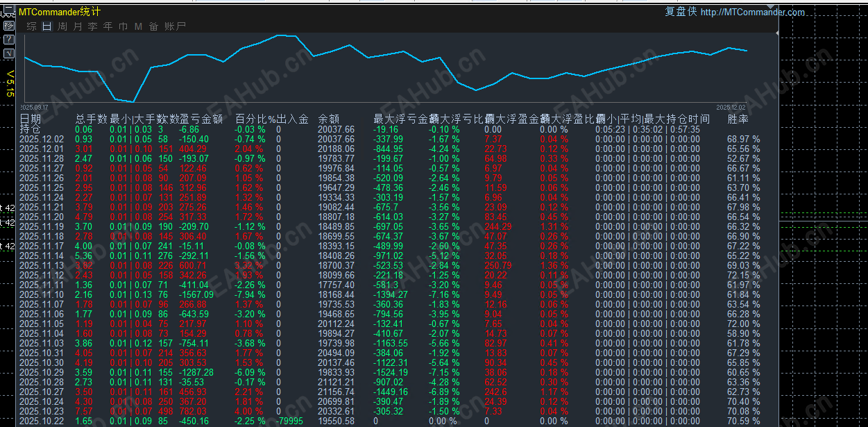Viewport: 868px width, 427px height.
Task: Select the 2025.12.02 date row
Action: pos(41,140)
